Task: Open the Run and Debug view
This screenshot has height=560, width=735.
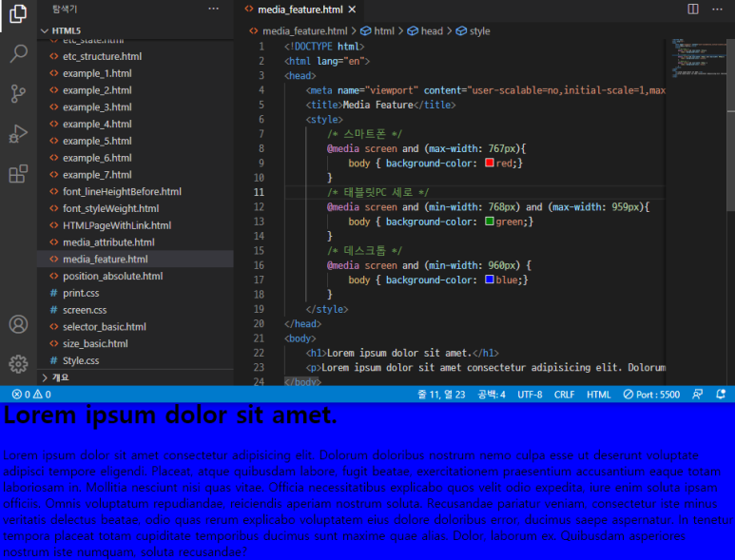Action: tap(18, 134)
